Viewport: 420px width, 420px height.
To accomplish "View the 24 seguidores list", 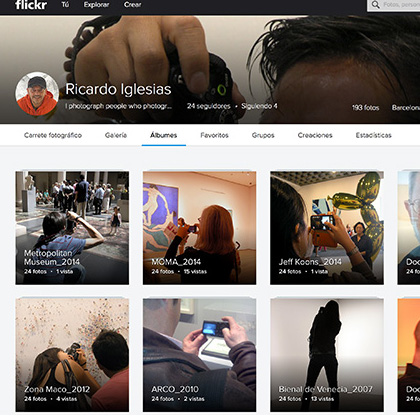I will pos(208,106).
